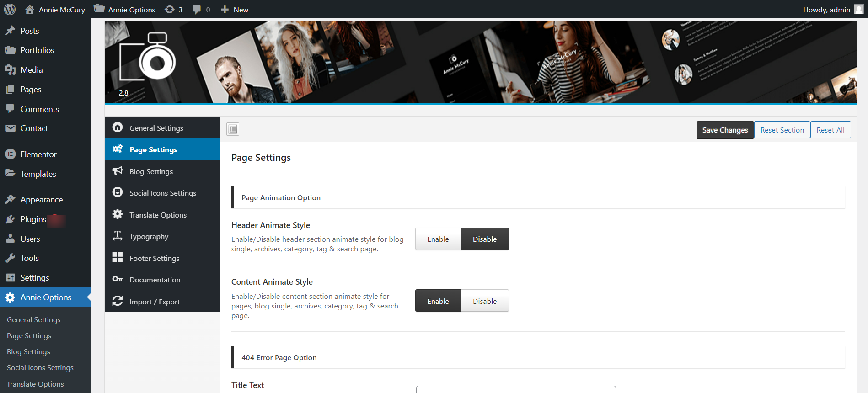Click the Elementor logo icon in sidebar

pyautogui.click(x=10, y=154)
